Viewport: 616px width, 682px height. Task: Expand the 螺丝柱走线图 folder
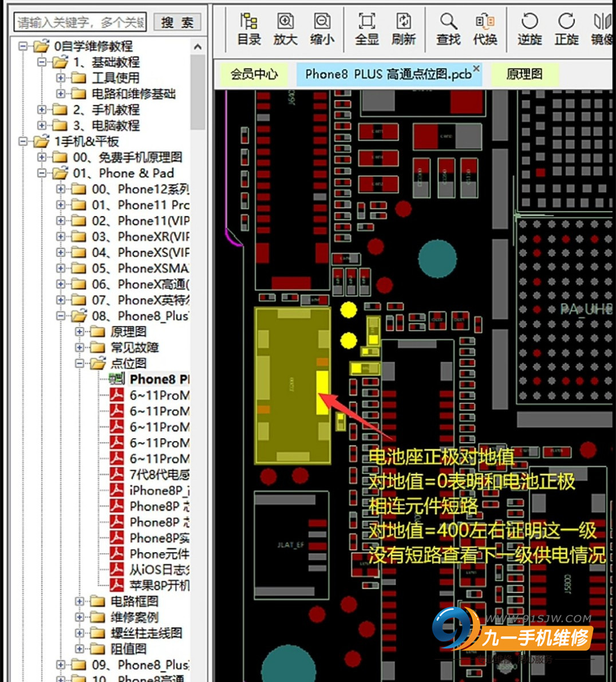[x=80, y=633]
